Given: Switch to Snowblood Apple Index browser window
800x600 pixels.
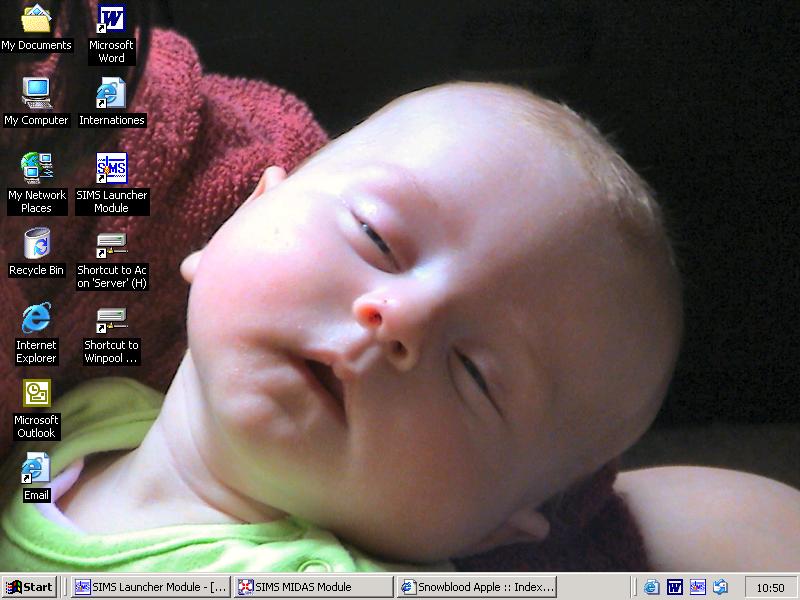Looking at the screenshot, I should (477, 587).
